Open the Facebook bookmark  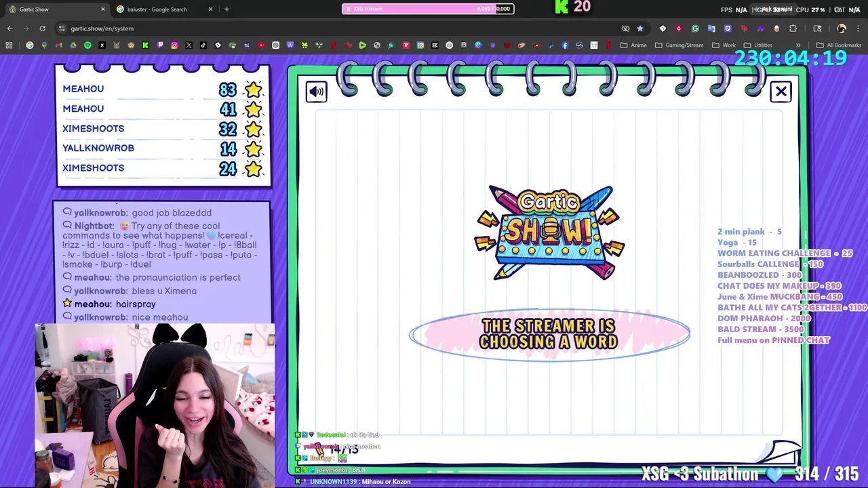pyautogui.click(x=565, y=45)
